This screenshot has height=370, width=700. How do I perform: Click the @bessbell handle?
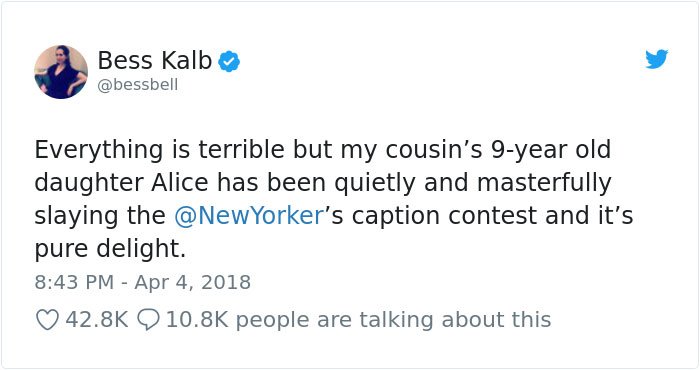138,84
